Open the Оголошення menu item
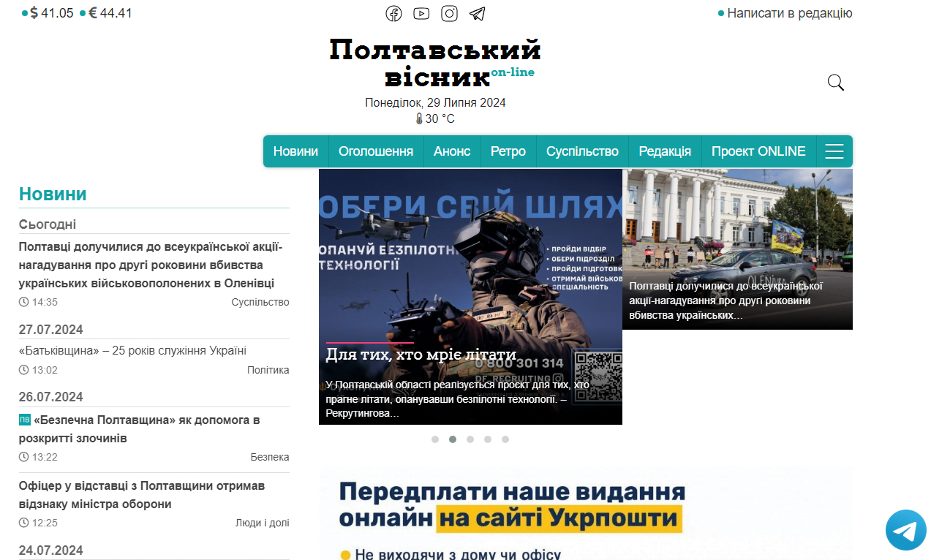This screenshot has height=560, width=931. click(376, 151)
